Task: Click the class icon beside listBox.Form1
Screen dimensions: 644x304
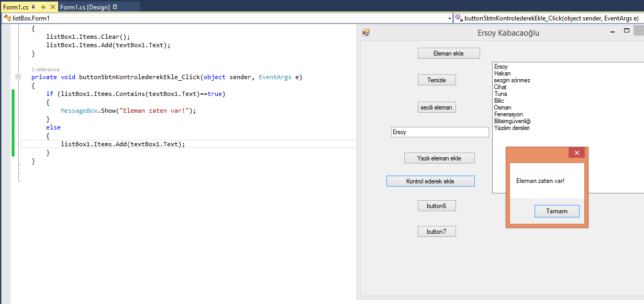Action: coord(7,18)
